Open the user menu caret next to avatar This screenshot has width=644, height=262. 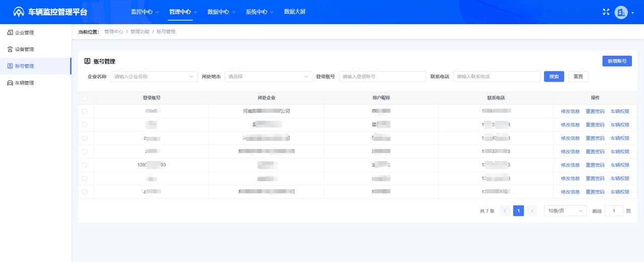tap(632, 13)
